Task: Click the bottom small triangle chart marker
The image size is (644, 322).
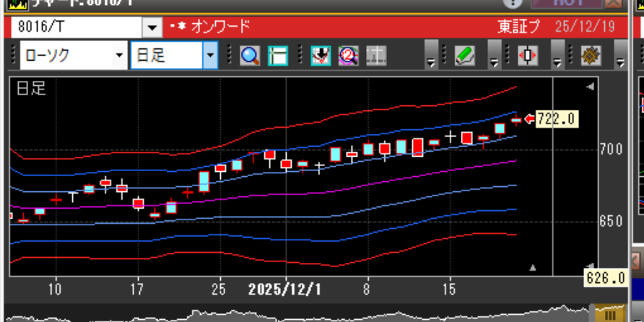Action: pyautogui.click(x=533, y=268)
